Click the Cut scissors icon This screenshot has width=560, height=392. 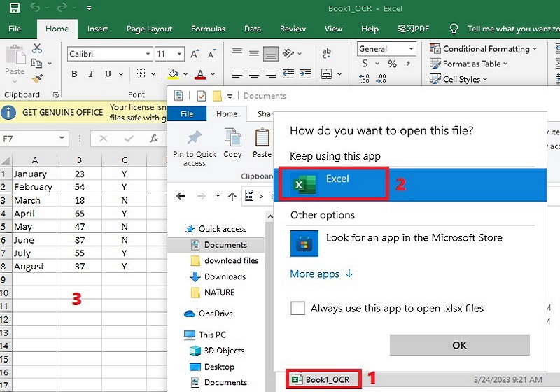coord(37,48)
